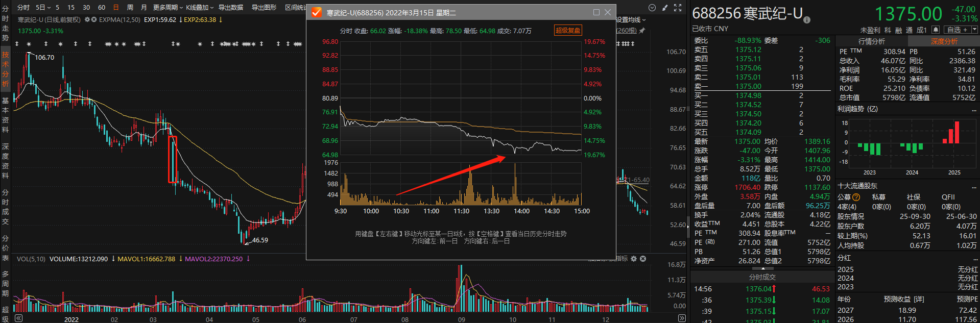This screenshot has width=980, height=323.
Task: Expand the 自选 watchlist dropdown arrow
Action: pos(974,30)
